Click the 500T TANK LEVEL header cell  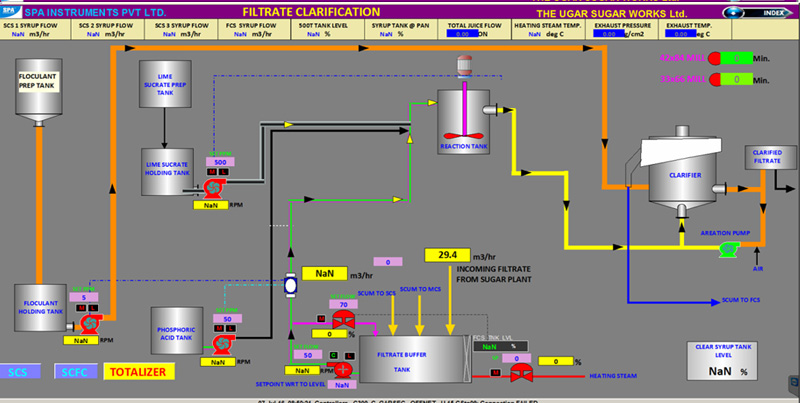[328, 30]
